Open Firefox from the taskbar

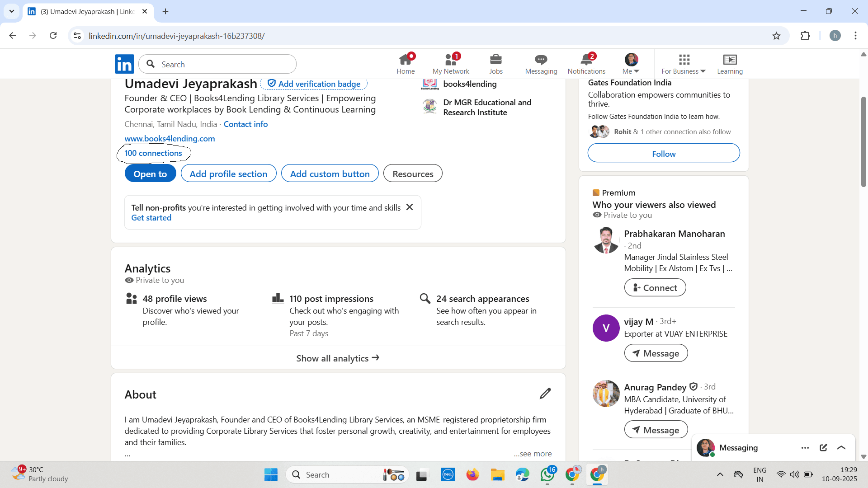pyautogui.click(x=472, y=474)
